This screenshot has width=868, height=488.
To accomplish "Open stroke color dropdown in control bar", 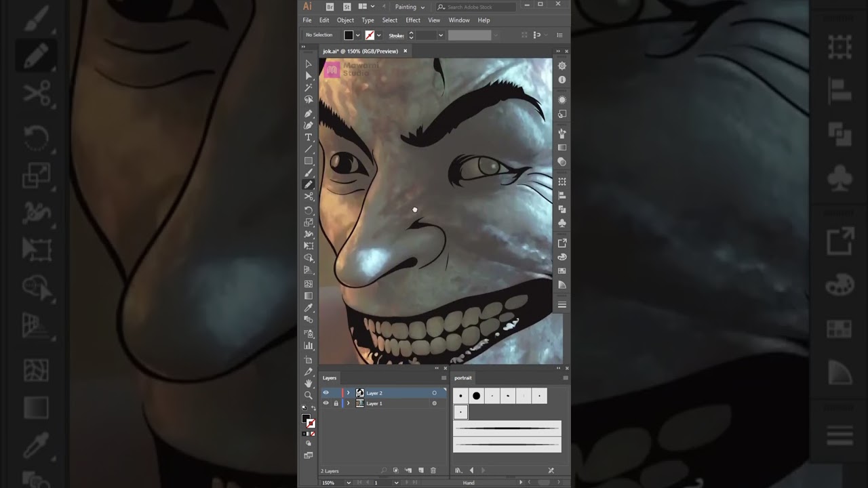I will point(378,35).
